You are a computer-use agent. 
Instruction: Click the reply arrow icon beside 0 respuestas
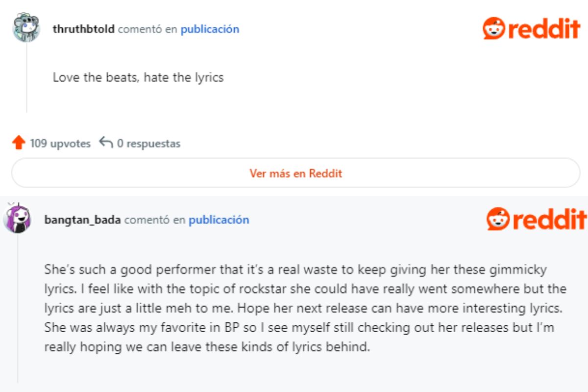click(x=106, y=143)
